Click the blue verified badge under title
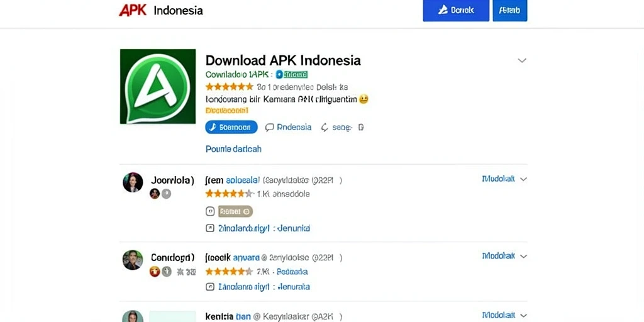 (x=279, y=74)
